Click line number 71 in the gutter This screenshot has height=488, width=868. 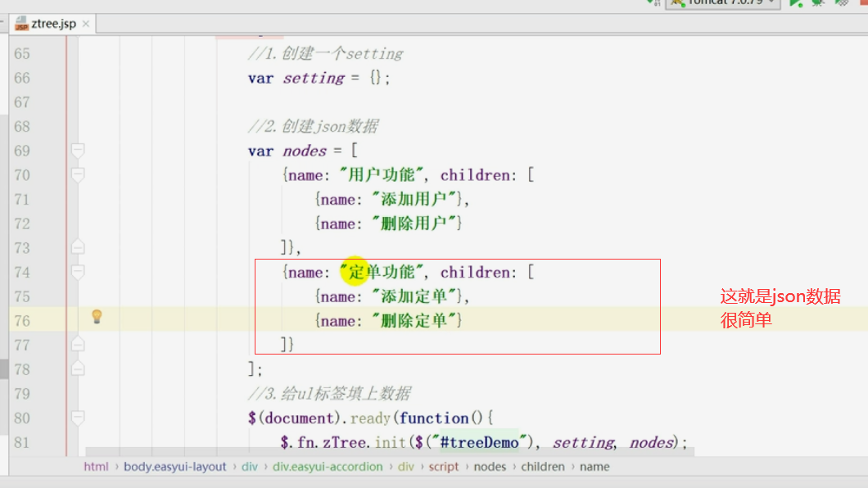(22, 199)
